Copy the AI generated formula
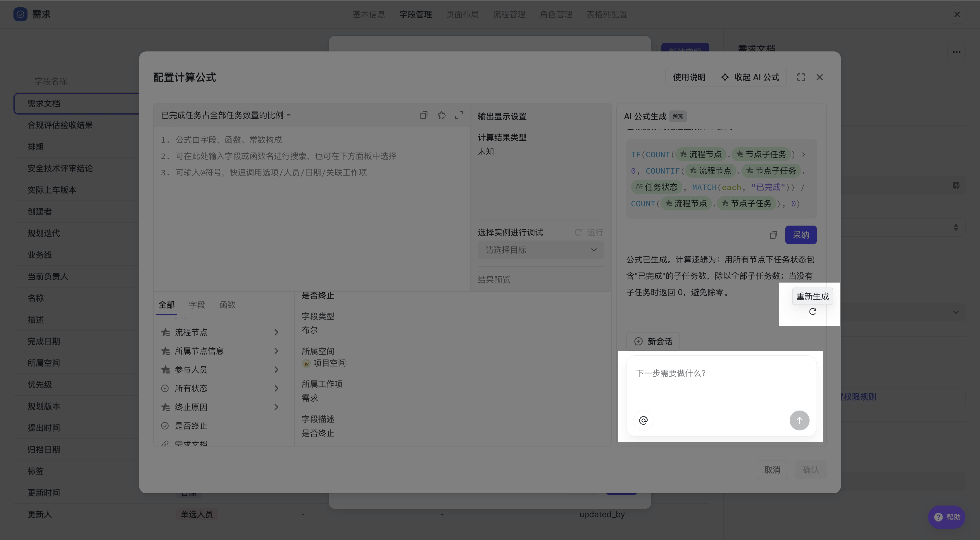Image resolution: width=980 pixels, height=540 pixels. 773,235
